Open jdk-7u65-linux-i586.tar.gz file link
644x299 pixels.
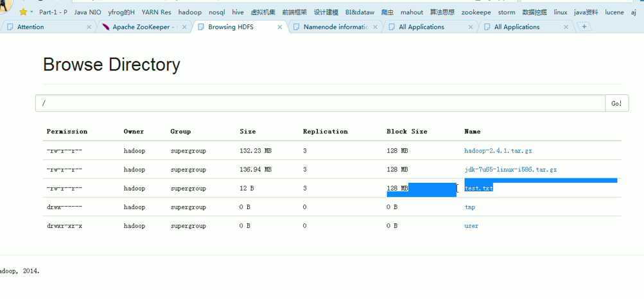510,169
